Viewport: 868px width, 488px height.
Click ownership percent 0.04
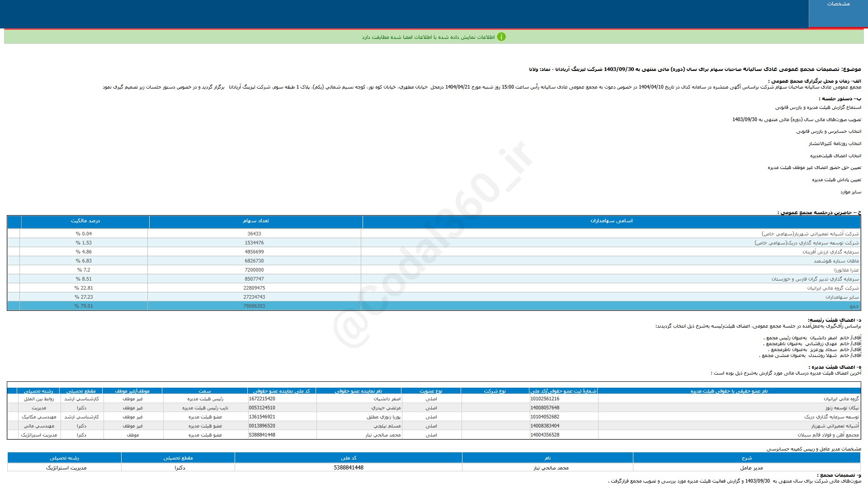[84, 234]
